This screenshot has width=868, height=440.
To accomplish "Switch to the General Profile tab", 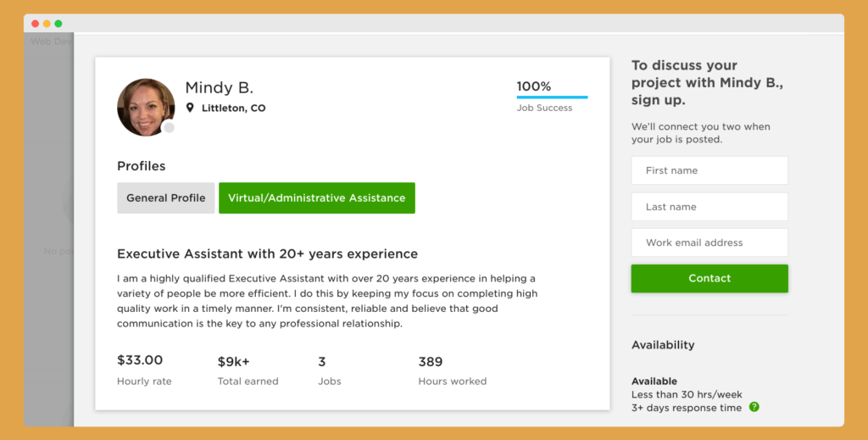I will tap(165, 198).
